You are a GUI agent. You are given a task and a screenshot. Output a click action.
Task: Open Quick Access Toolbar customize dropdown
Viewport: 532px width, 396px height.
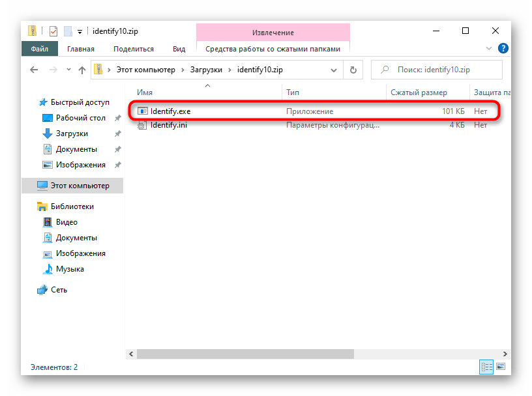click(x=80, y=31)
